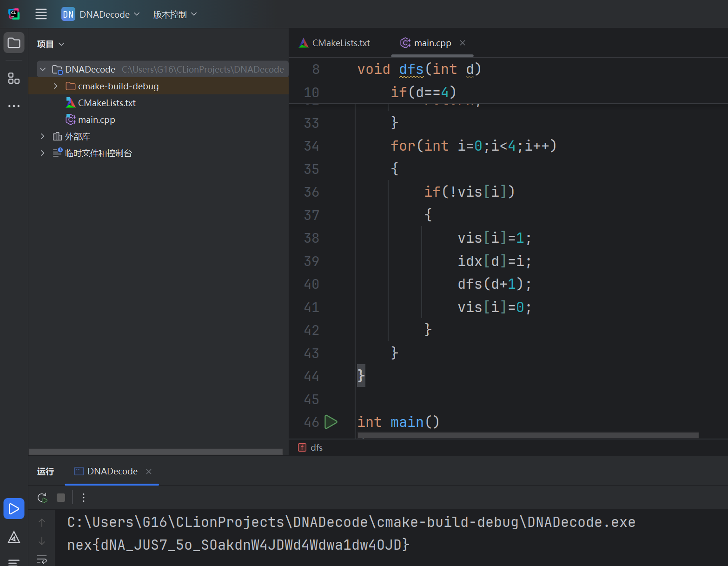The width and height of the screenshot is (728, 566).
Task: Open the DNADecode project dropdown
Action: [101, 14]
